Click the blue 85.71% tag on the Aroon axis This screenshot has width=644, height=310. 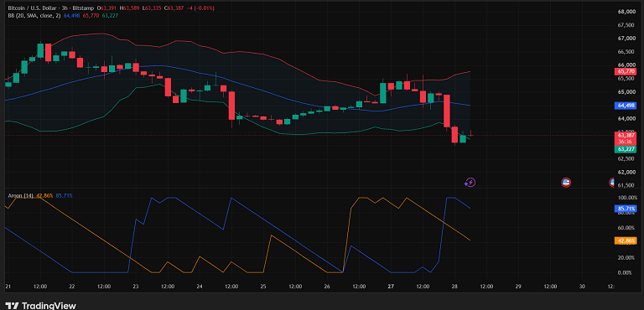[626, 209]
